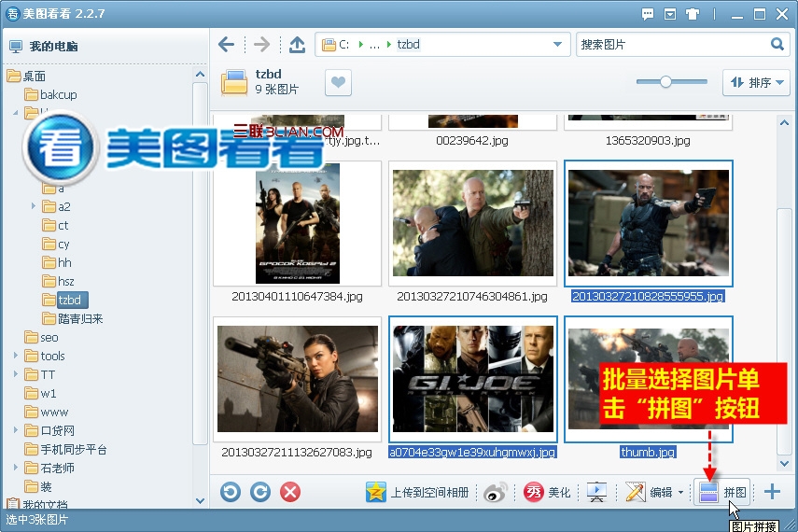
Task: Rotate image counterclockwise
Action: tap(231, 492)
